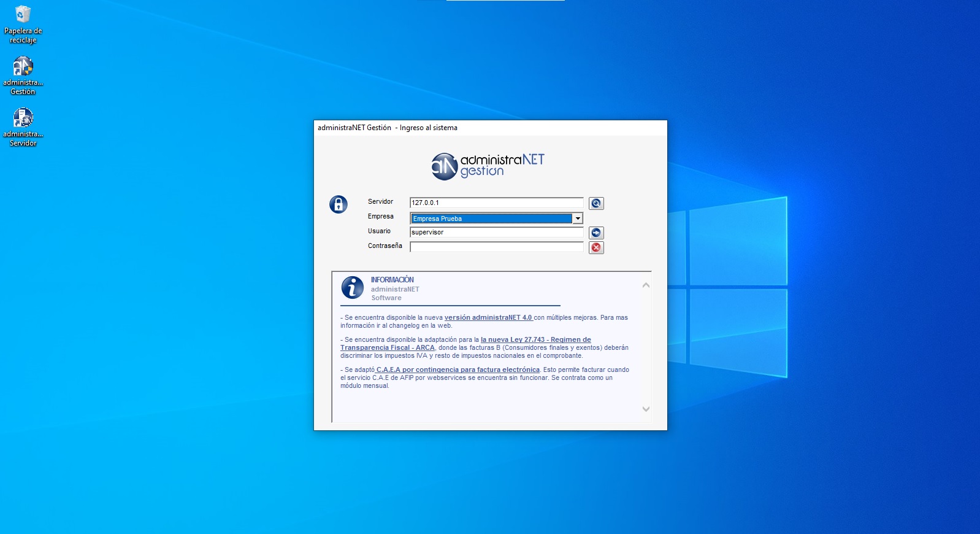Click the 'Contraseña' label

coord(385,246)
